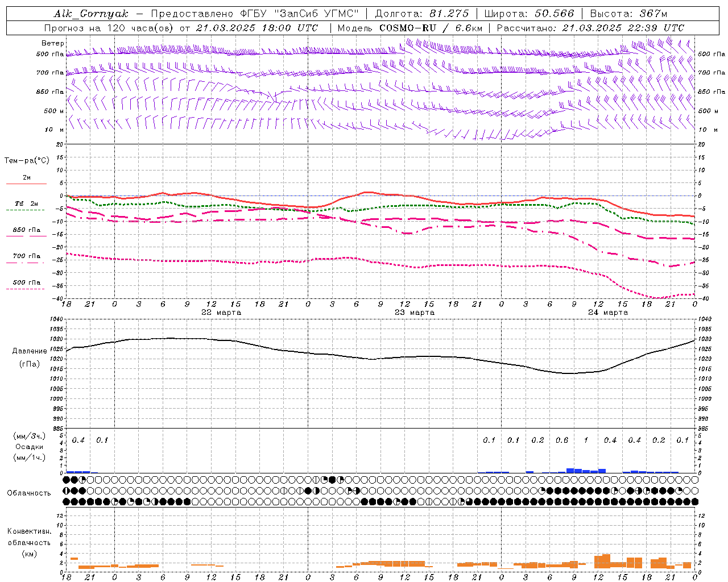Click the forecast range text Прогноз на 120 часа(ов)

109,28
